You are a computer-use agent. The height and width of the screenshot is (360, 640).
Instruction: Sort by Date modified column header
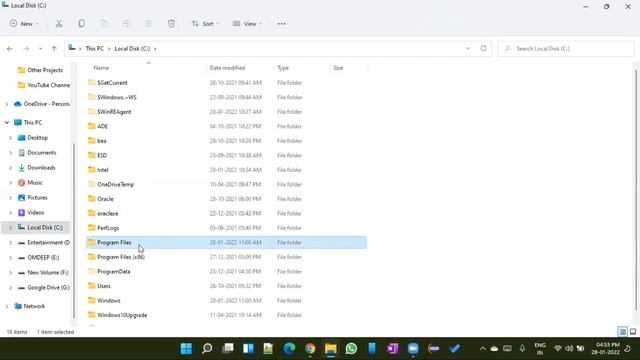pos(227,68)
